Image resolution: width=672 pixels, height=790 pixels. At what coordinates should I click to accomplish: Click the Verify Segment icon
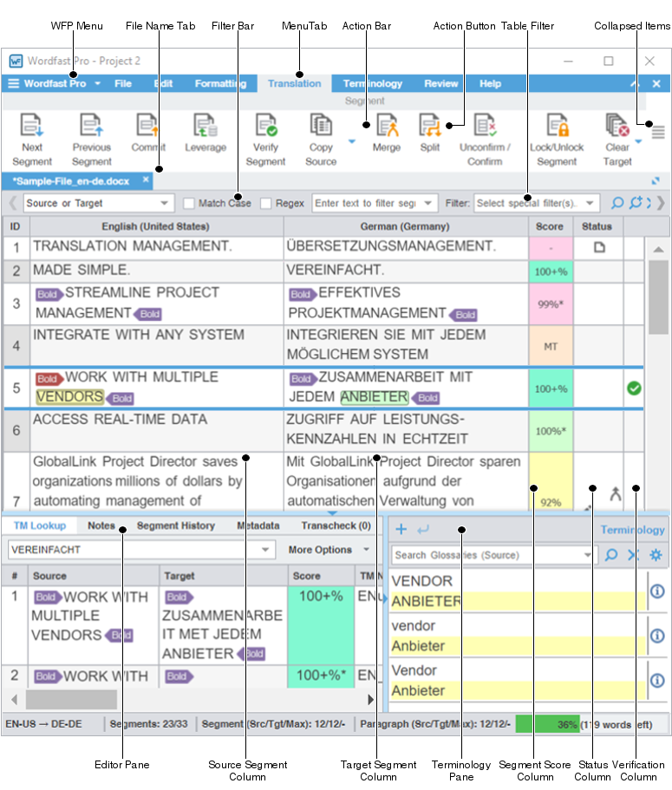point(266,125)
